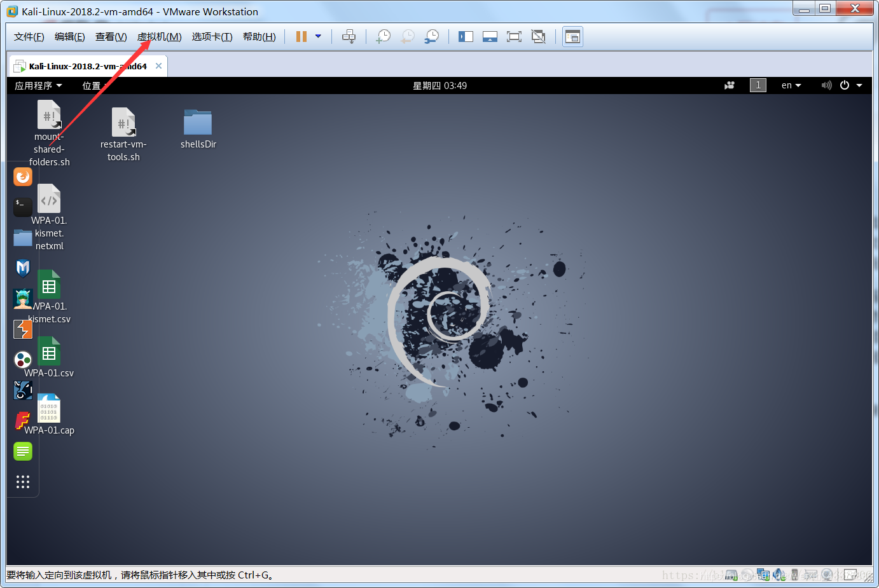Screen dimensions: 879x588
Task: Launch Faraday IDE from the dock
Action: point(23,420)
